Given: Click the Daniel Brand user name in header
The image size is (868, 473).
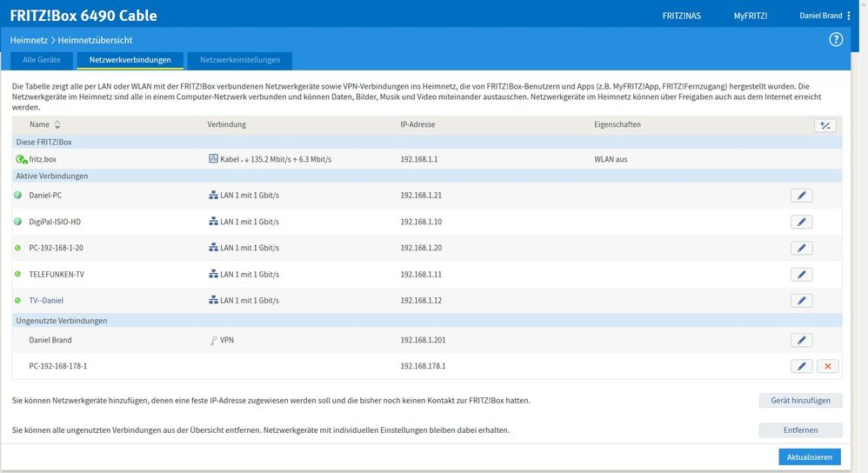Looking at the screenshot, I should tap(821, 16).
